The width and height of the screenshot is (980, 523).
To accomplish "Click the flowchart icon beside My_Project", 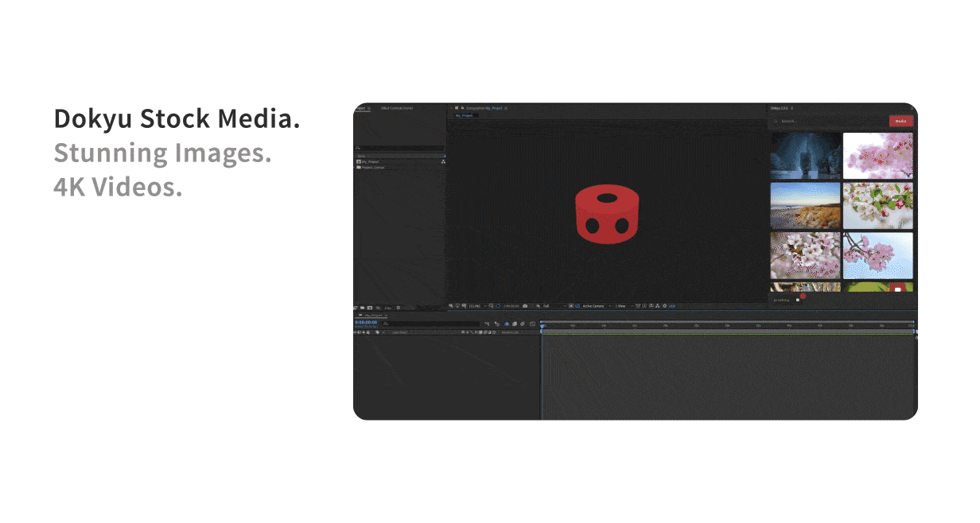I will pos(443,161).
